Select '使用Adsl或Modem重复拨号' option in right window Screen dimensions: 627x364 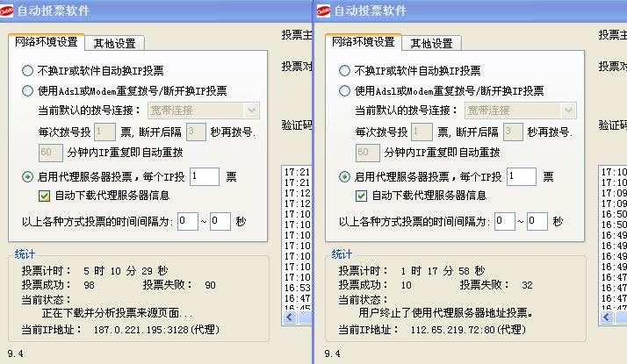click(345, 90)
